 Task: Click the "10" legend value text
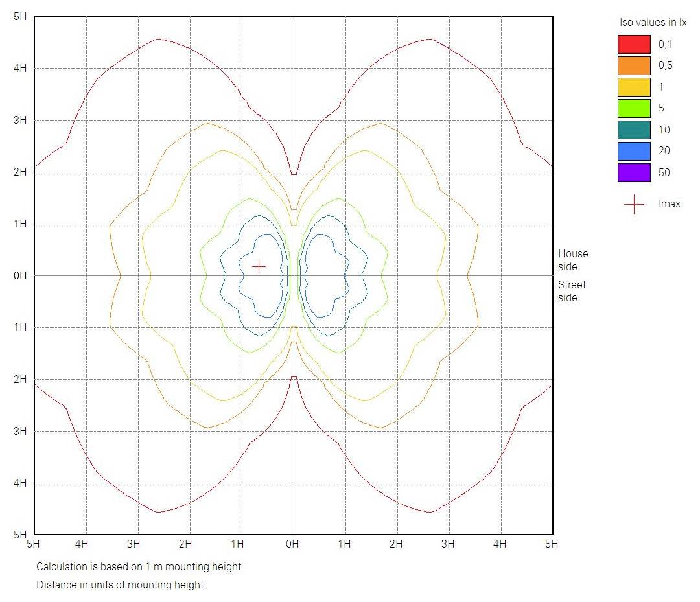664,130
